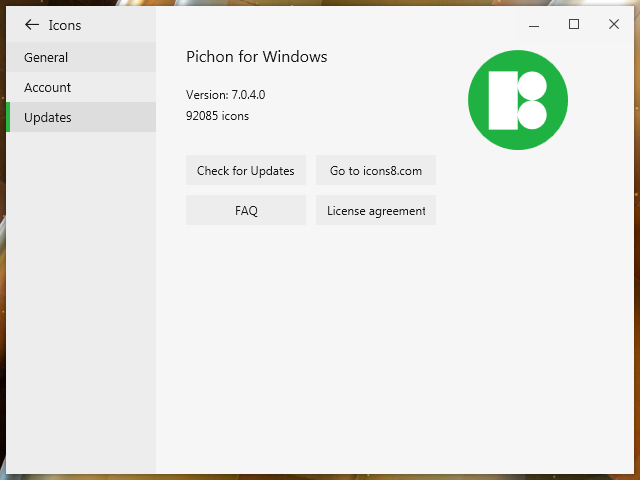Click the back arrow beside Icons
The image size is (640, 480).
click(x=32, y=25)
